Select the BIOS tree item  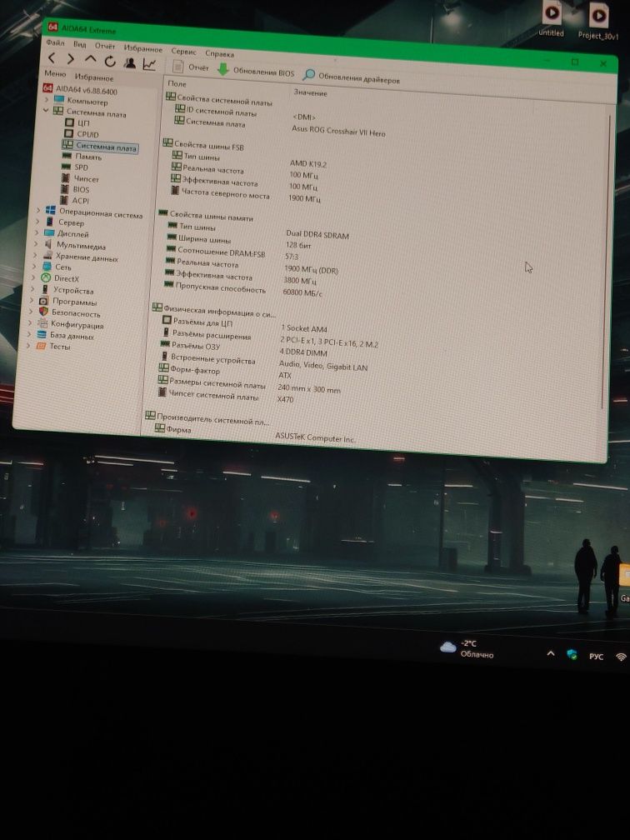[75, 189]
